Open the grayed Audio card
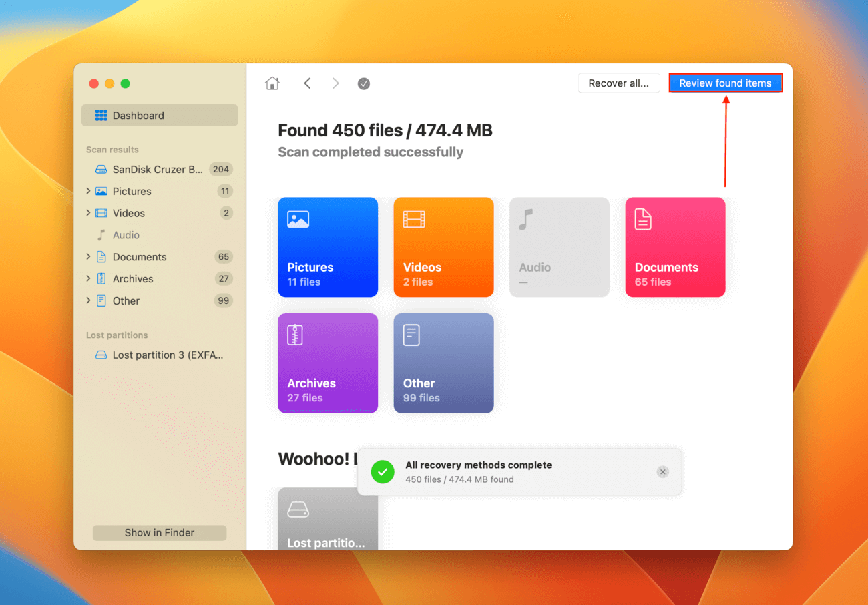 tap(560, 247)
